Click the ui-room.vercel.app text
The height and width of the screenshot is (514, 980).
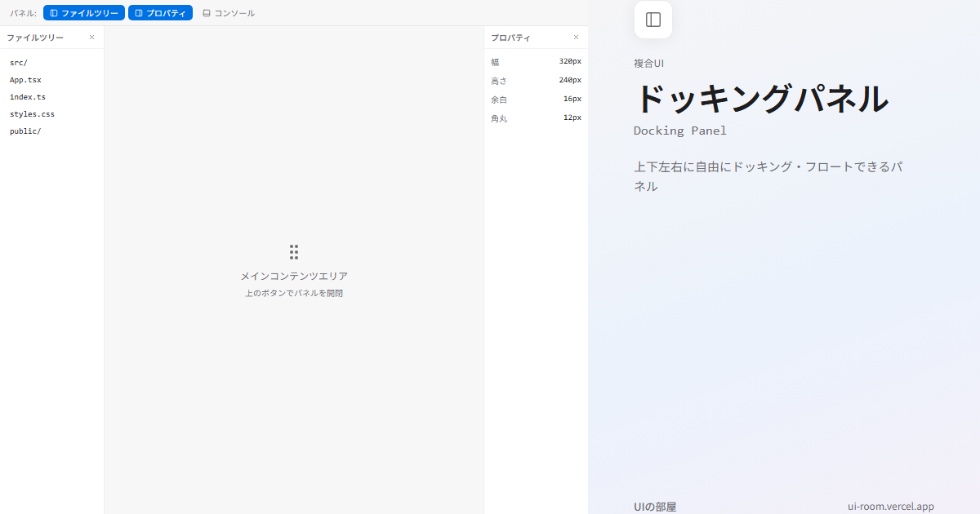(891, 507)
